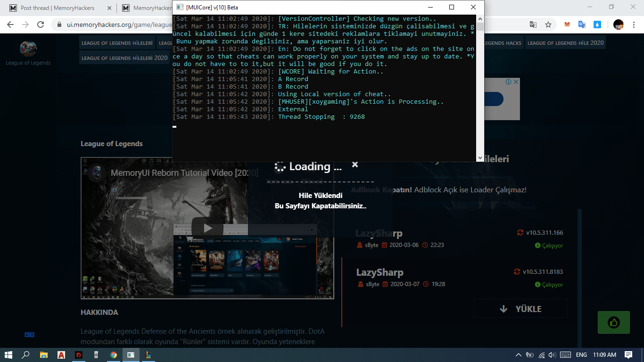The width and height of the screenshot is (644, 362).
Task: Open Windows taskbar search
Action: (26, 355)
